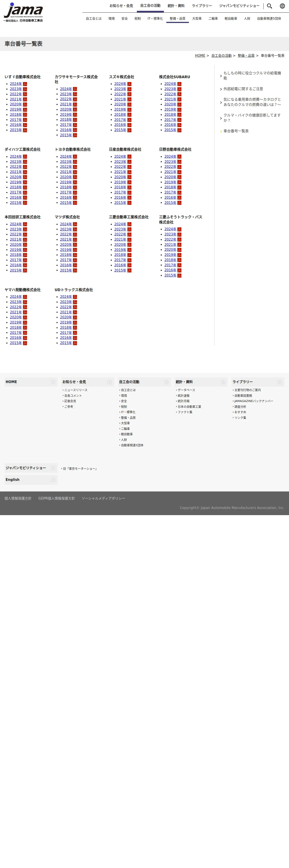Viewport: 289px width, 868px height.
Task: Open PDF icon beside マツダ 2015年
Action: point(75,270)
